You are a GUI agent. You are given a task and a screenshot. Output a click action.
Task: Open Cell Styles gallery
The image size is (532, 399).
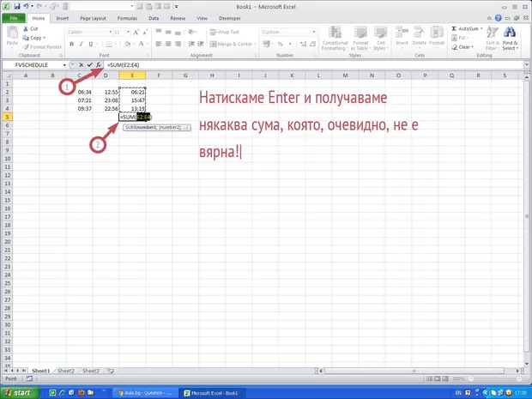(381, 39)
